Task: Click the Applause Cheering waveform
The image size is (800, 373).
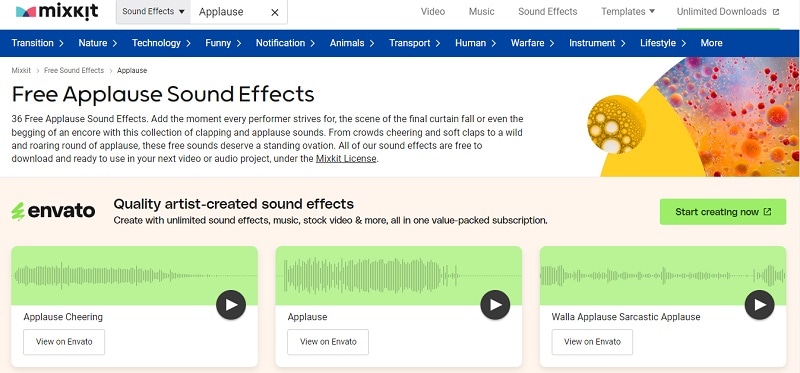Action: (x=134, y=276)
